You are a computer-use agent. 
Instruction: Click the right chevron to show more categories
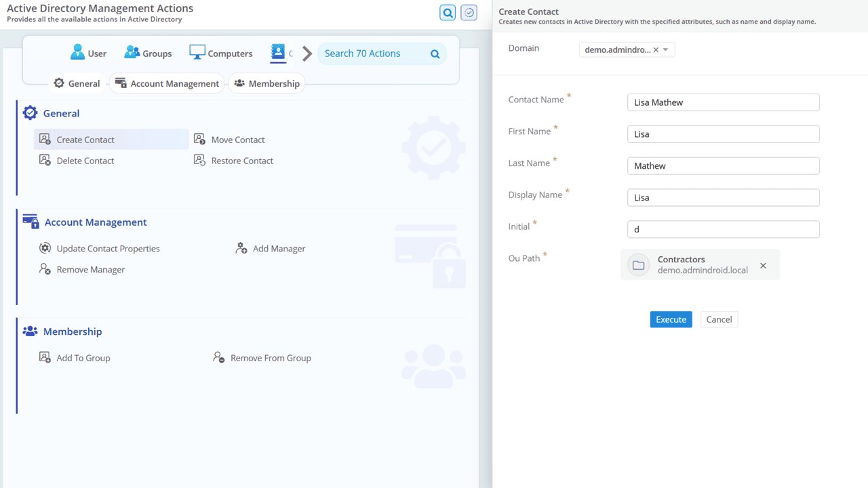click(307, 52)
